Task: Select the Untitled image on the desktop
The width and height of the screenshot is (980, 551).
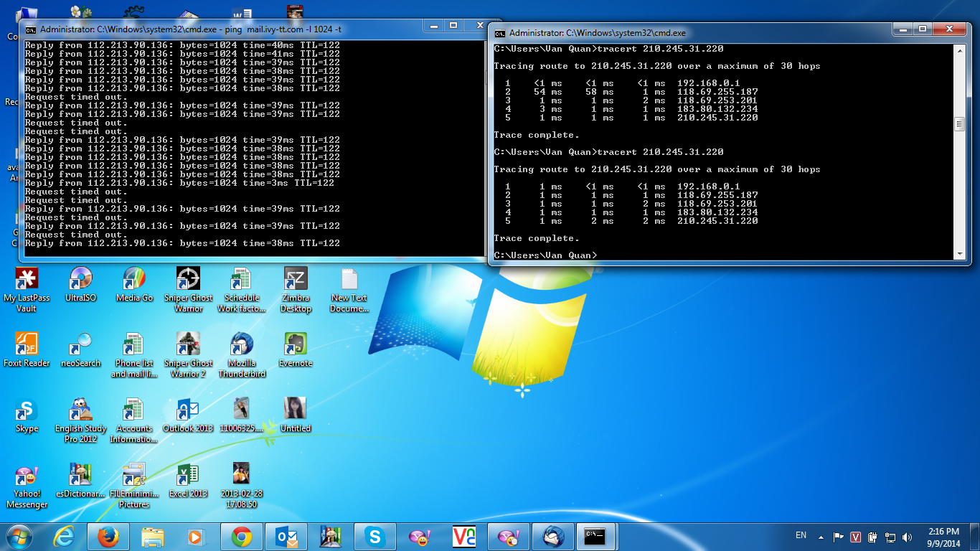Action: (296, 415)
